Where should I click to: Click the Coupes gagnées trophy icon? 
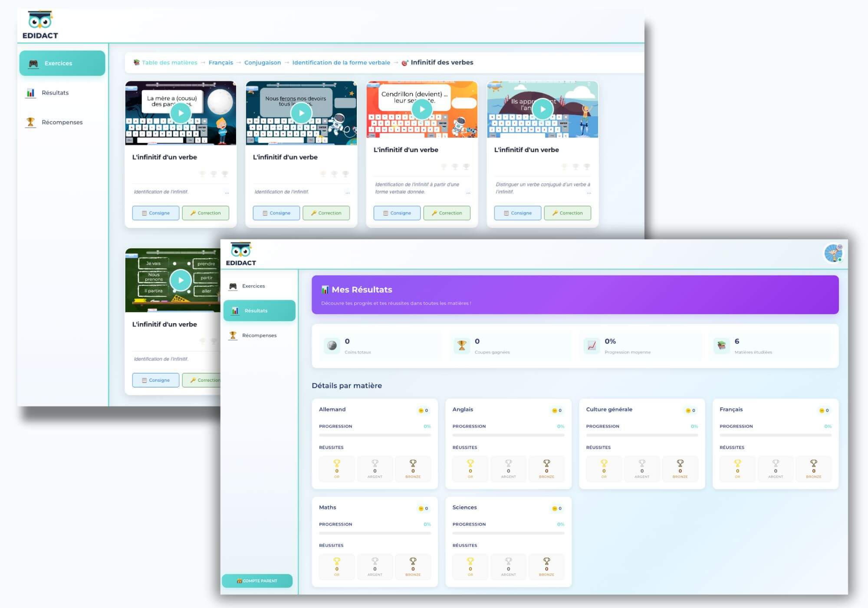point(461,345)
